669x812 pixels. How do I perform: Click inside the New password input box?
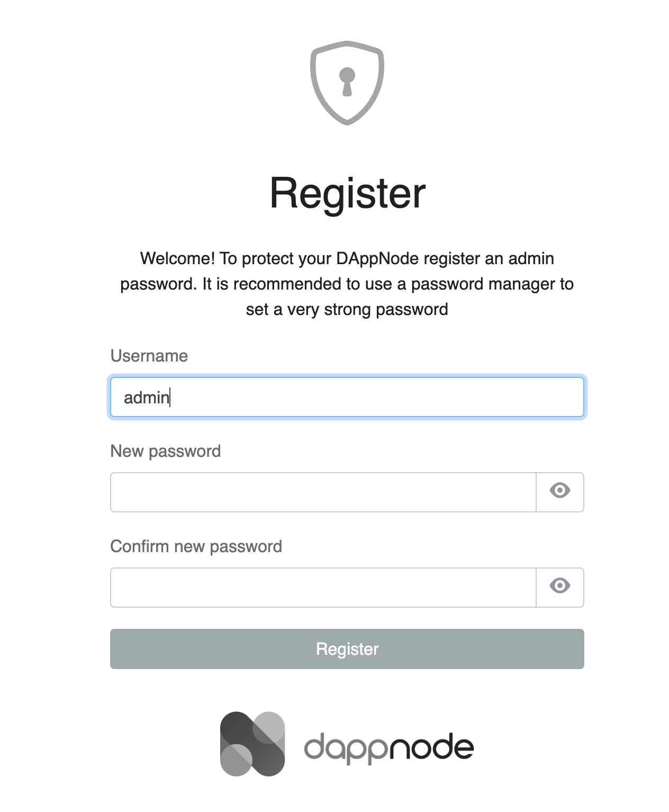323,492
